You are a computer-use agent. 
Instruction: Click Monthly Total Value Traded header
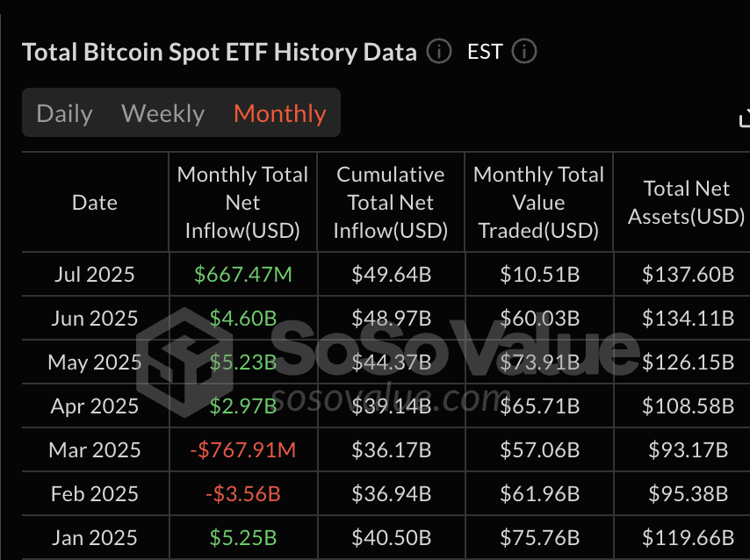(x=538, y=203)
